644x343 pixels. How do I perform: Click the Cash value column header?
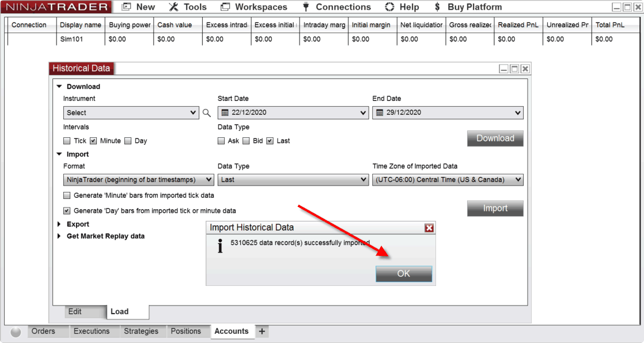point(178,25)
